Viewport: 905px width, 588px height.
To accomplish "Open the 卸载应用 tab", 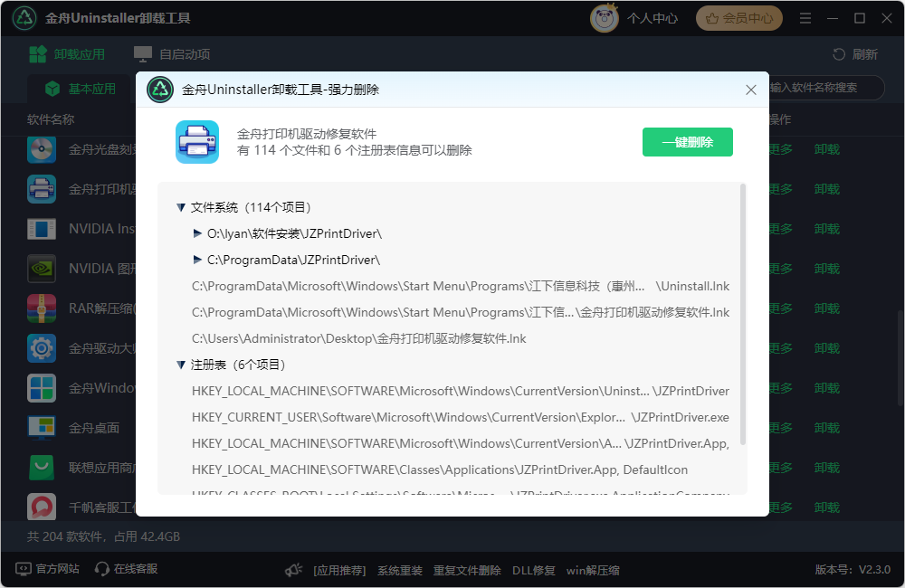I will (x=67, y=54).
